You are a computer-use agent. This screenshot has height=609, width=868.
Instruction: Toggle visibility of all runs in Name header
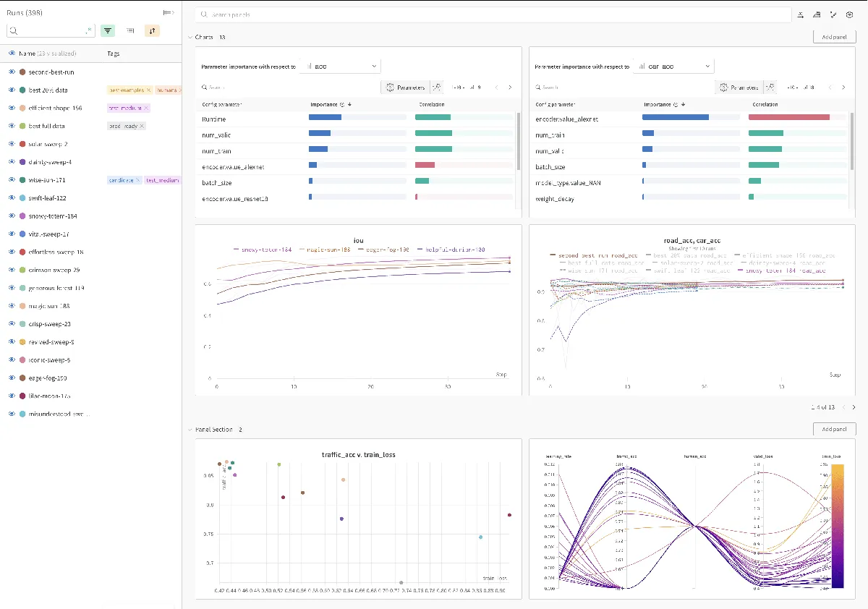12,54
